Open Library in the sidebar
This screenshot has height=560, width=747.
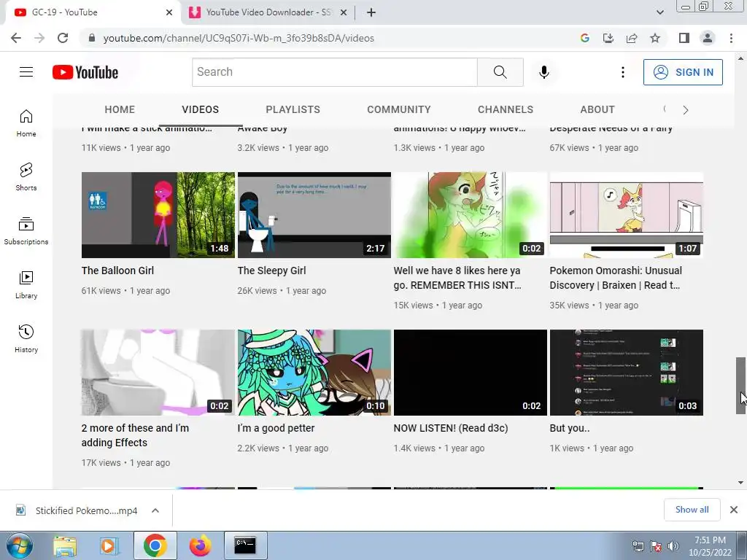pyautogui.click(x=26, y=285)
